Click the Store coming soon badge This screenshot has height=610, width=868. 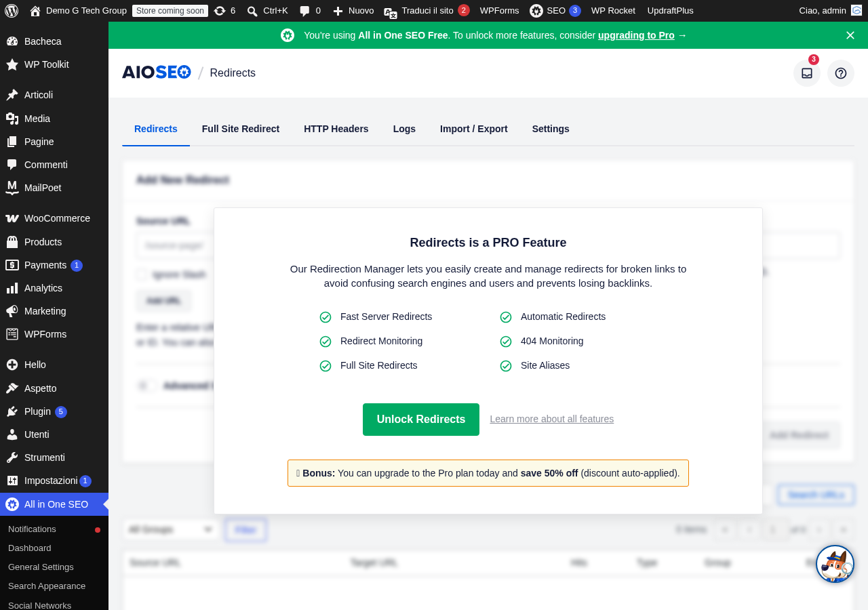(x=170, y=11)
